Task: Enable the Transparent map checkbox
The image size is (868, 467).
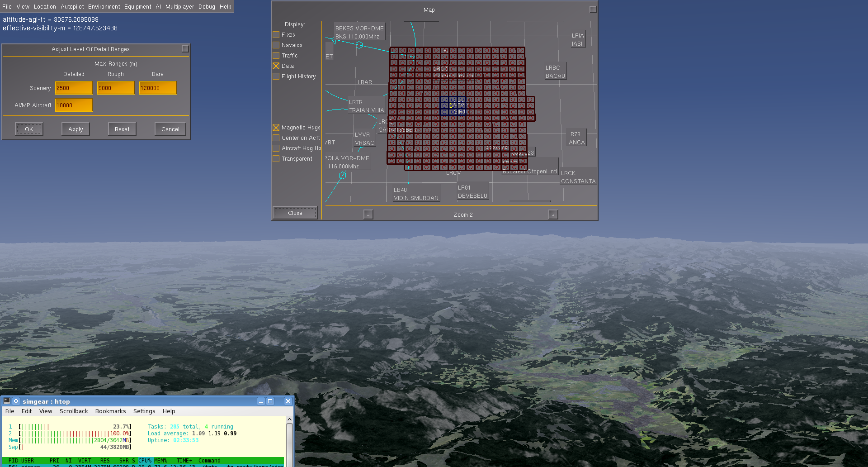Action: 276,159
